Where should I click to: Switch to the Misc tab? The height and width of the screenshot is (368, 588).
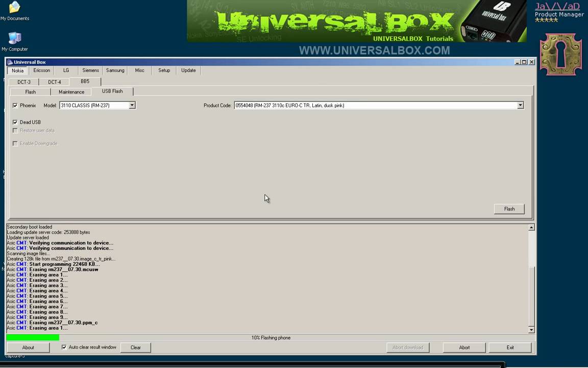point(139,70)
